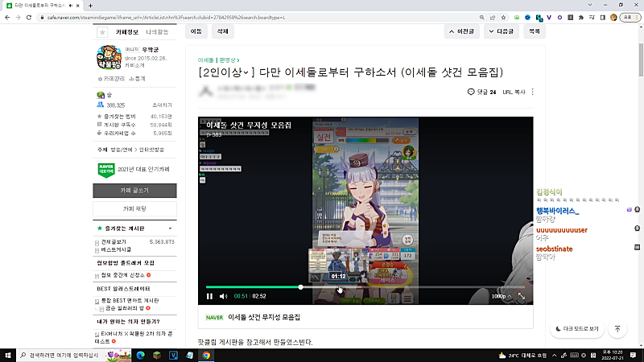
Task: Mute the video using the speaker icon
Action: pyautogui.click(x=223, y=296)
